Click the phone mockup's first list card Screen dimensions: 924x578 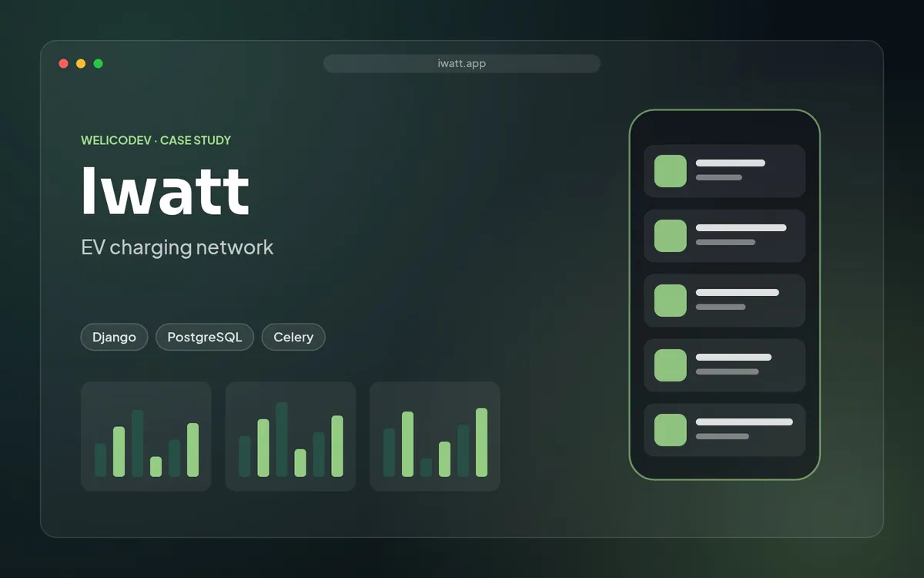click(725, 171)
